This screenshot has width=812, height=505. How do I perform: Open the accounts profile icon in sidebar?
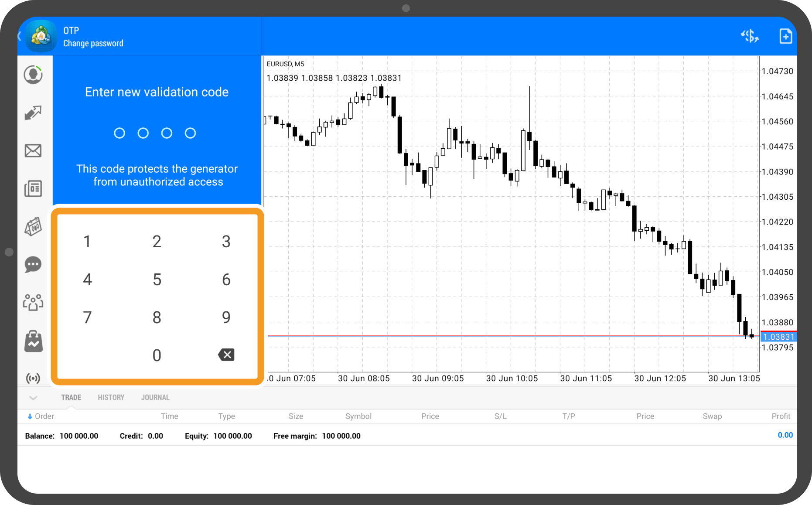[x=33, y=75]
